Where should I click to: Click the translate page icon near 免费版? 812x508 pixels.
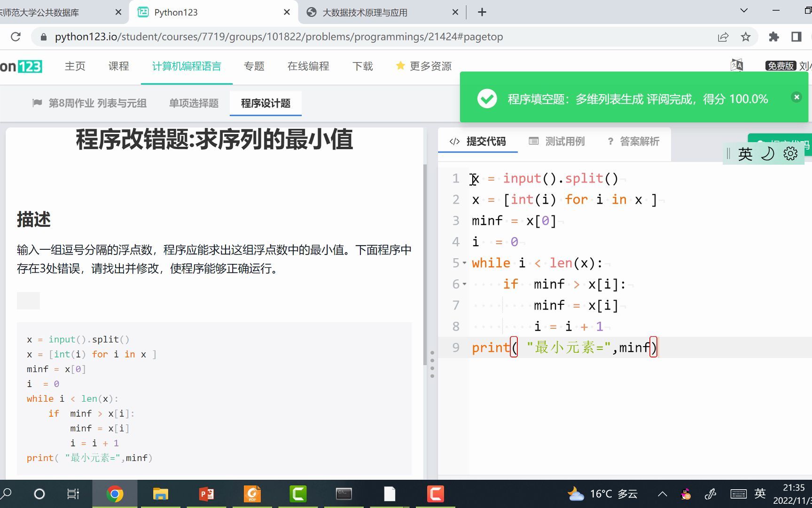[737, 65]
